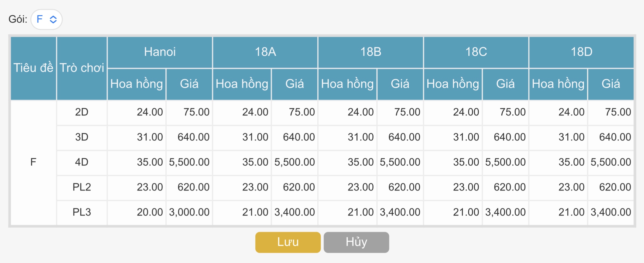
Task: Click the Hanoi column group header
Action: coord(160,52)
